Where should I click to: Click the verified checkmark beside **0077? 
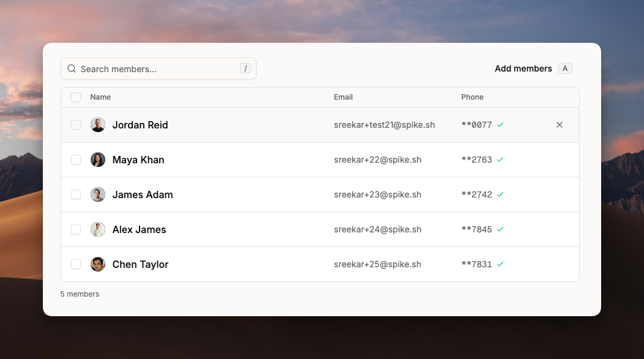click(x=500, y=125)
